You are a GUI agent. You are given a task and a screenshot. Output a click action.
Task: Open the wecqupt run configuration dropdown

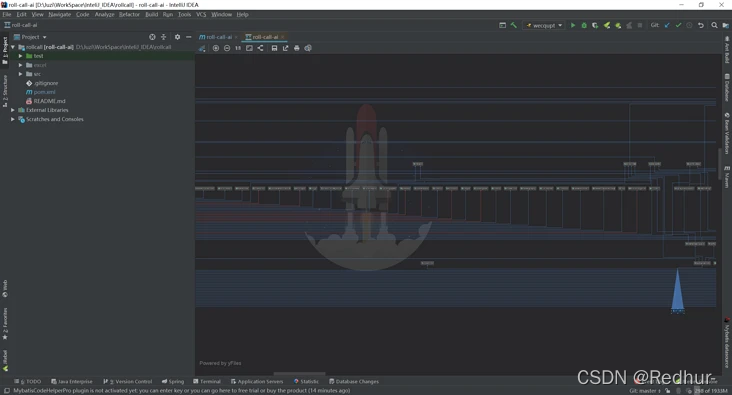click(x=544, y=25)
